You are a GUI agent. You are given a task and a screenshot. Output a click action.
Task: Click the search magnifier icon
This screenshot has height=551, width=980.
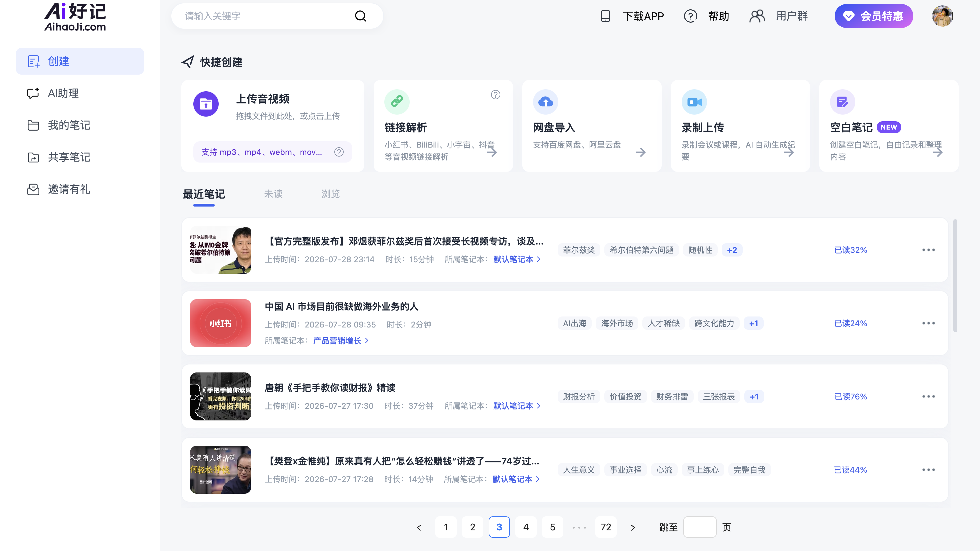coord(360,16)
